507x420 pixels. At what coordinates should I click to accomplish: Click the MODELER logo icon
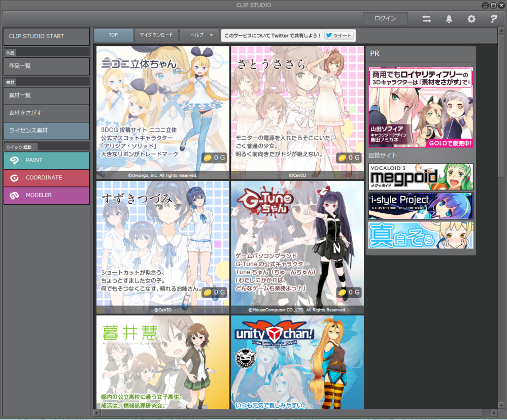[x=14, y=196]
